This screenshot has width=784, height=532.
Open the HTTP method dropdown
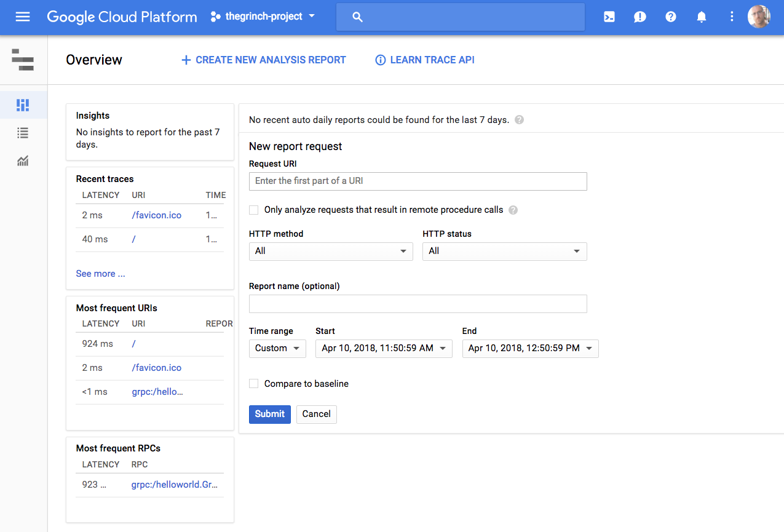coord(330,251)
